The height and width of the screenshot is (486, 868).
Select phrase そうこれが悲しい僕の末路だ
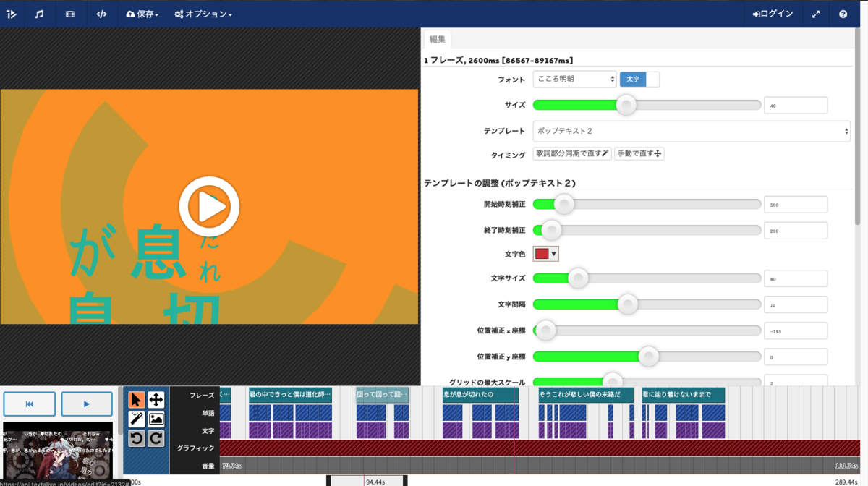(586, 395)
